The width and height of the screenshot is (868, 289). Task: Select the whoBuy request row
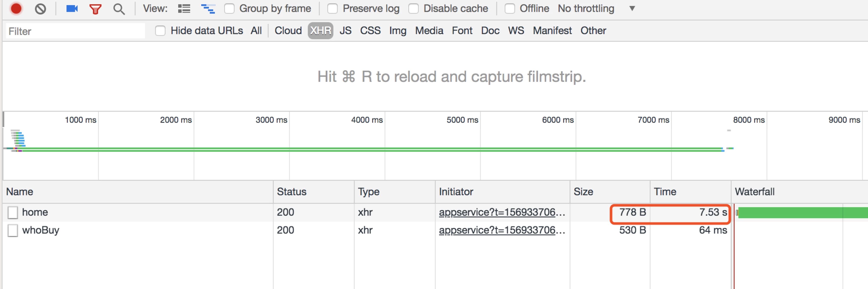[x=41, y=230]
